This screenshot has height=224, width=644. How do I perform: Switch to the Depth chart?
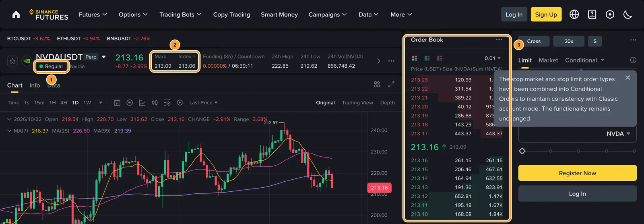click(388, 103)
